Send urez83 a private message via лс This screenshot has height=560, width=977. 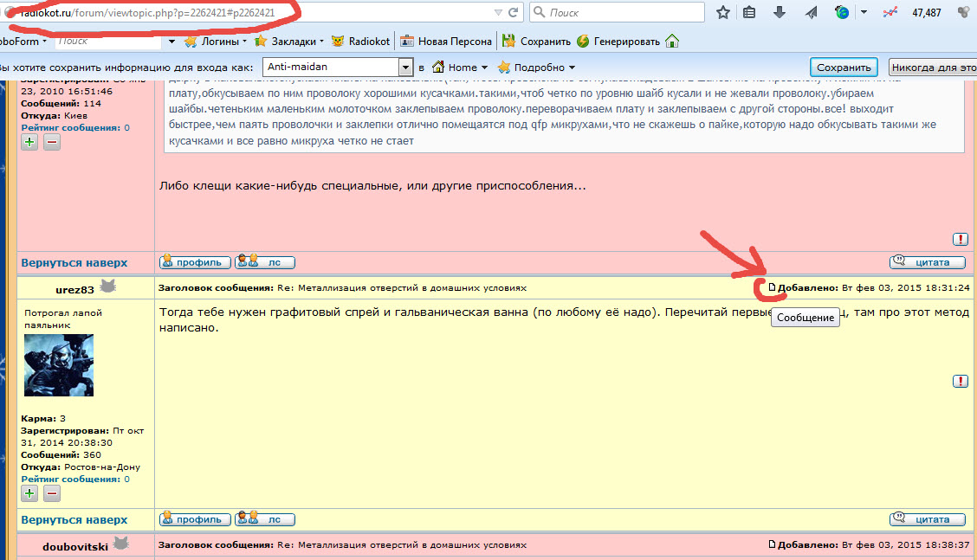265,519
